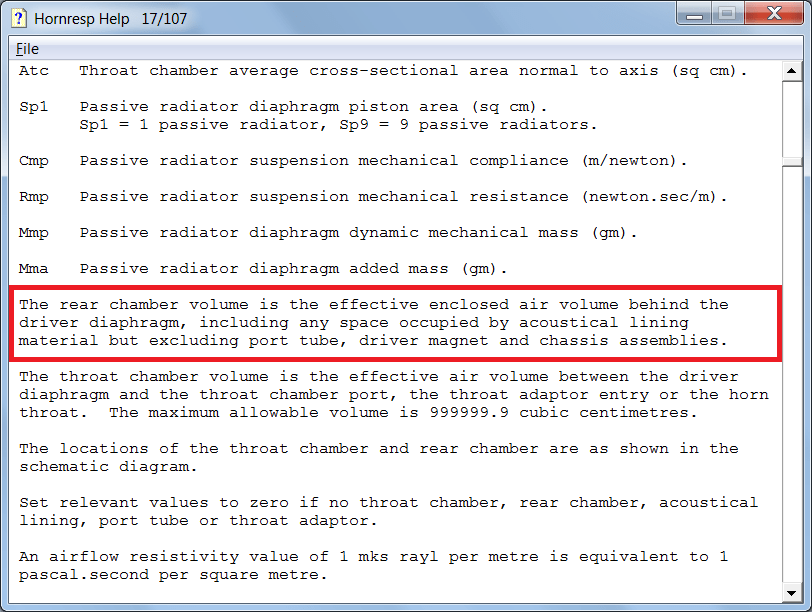
Task: Click the 'Sp1' parameter label
Action: [x=34, y=107]
